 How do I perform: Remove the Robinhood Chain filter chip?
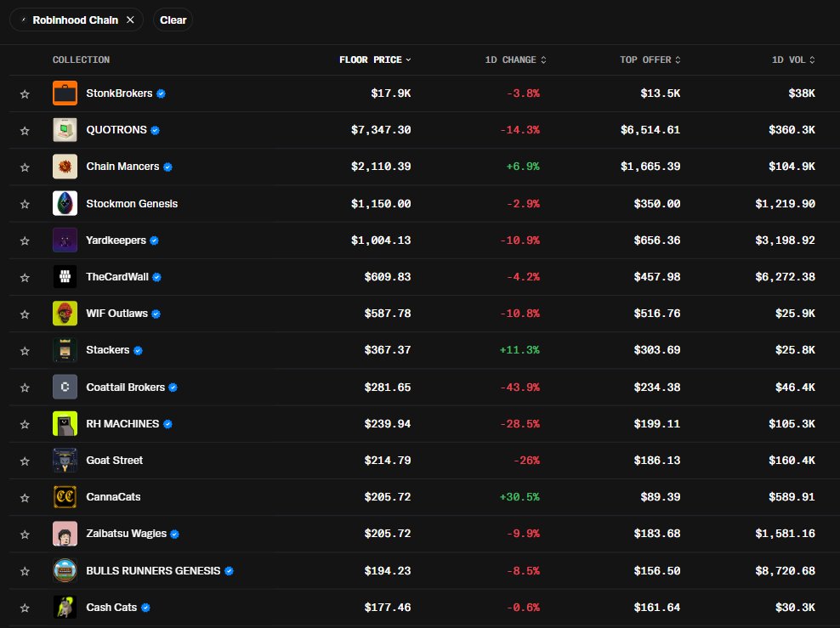[130, 20]
